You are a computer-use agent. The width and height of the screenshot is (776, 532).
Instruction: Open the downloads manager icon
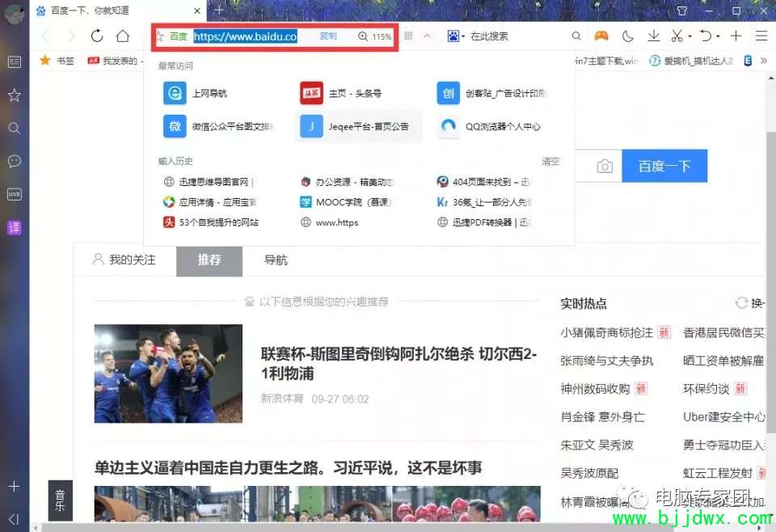tap(654, 36)
